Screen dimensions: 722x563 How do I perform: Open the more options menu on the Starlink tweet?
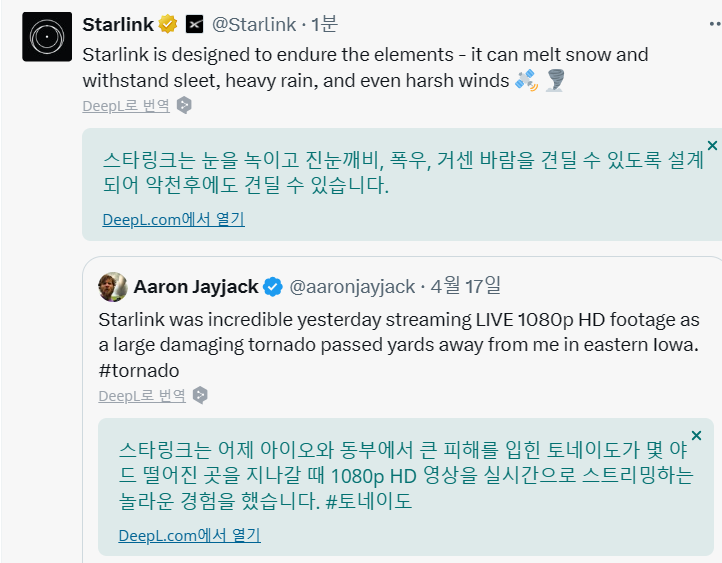pos(715,24)
